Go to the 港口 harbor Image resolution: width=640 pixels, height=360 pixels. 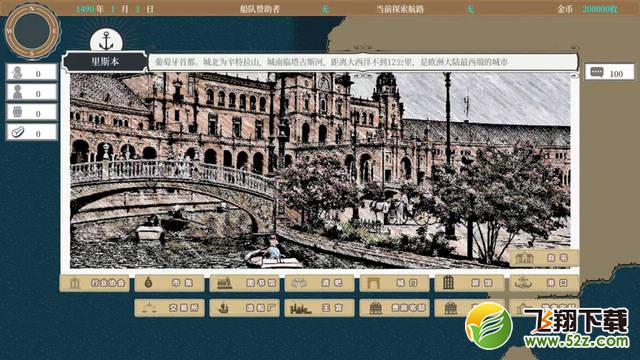(x=544, y=283)
